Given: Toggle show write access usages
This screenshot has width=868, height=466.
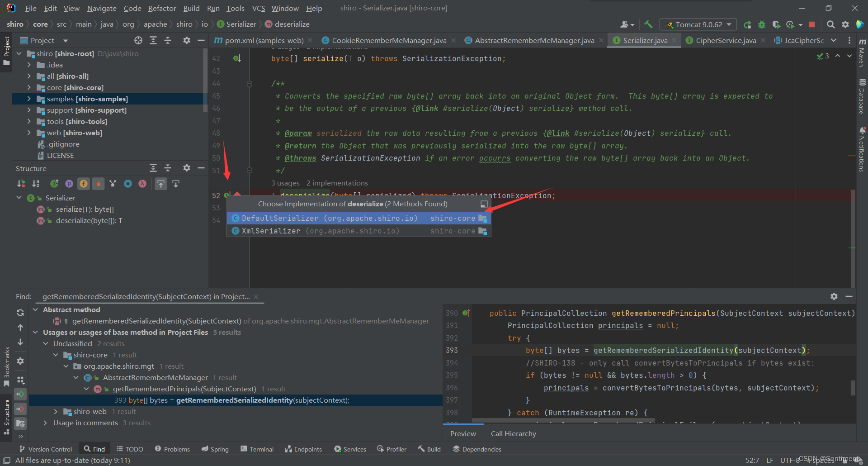Looking at the screenshot, I should [20, 409].
